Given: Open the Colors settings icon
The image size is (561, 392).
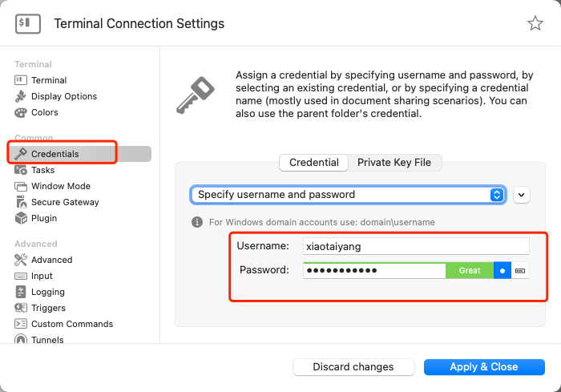Looking at the screenshot, I should click(22, 112).
